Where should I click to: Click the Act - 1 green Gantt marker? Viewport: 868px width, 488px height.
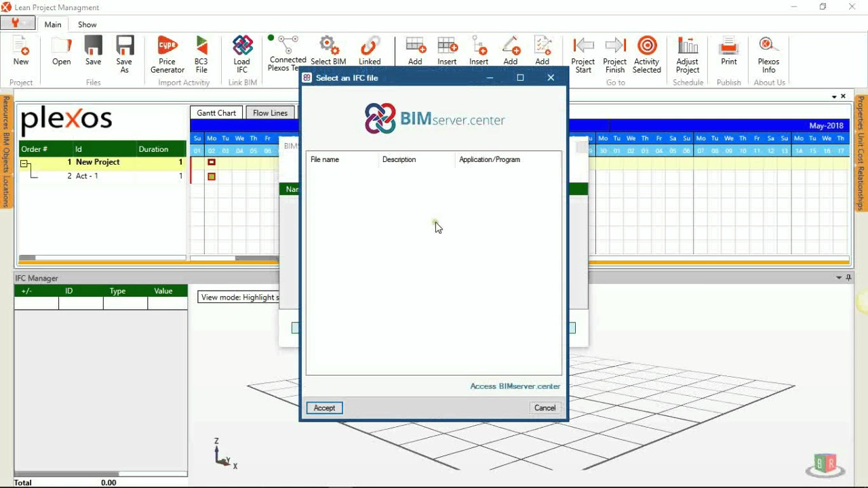coord(212,177)
